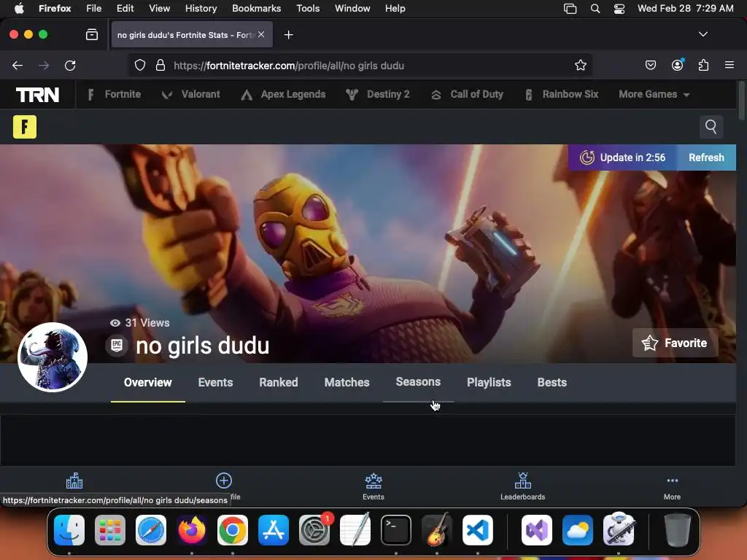The image size is (747, 560).
Task: Click the site security padlock icon
Action: pos(160,65)
